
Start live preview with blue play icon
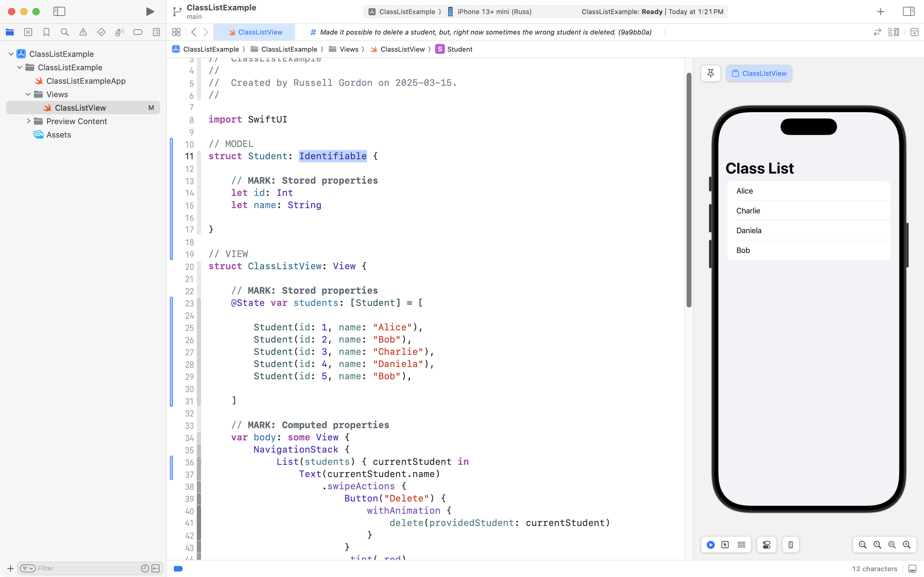tap(710, 545)
